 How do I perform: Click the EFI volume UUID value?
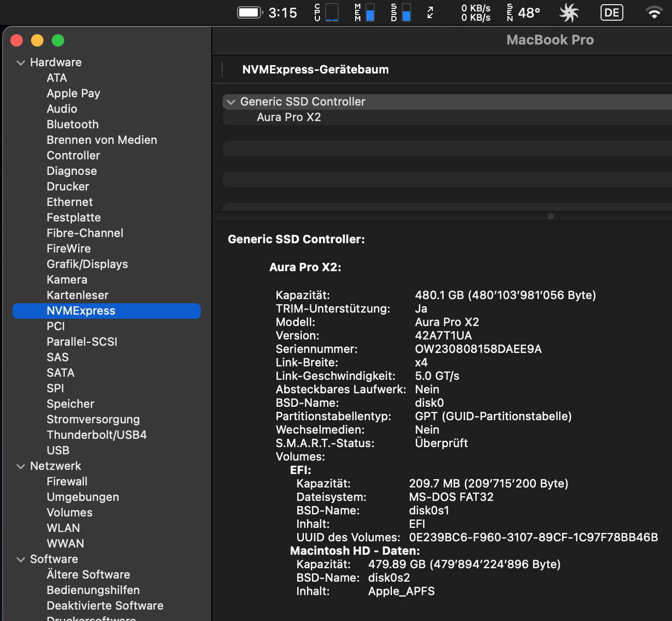[x=534, y=537]
